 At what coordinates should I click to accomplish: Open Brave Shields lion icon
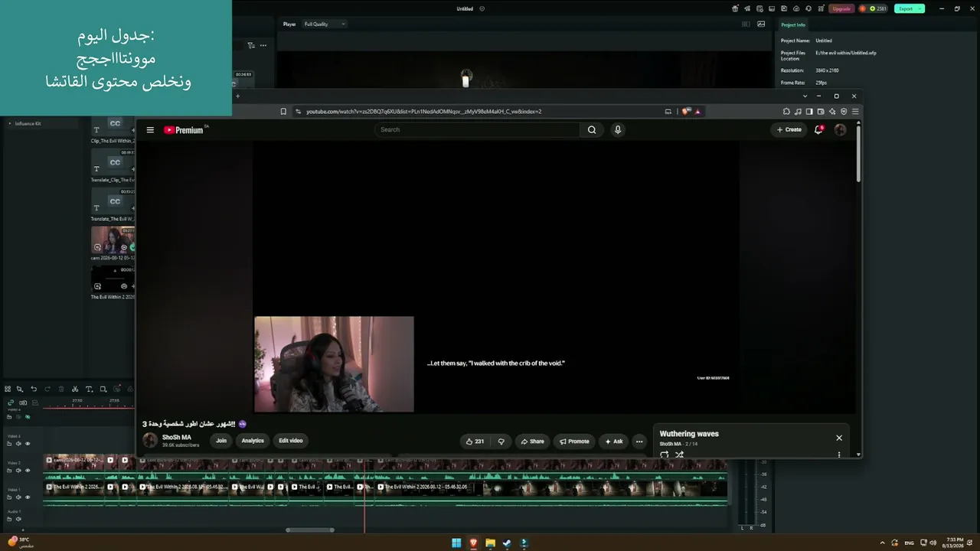686,112
